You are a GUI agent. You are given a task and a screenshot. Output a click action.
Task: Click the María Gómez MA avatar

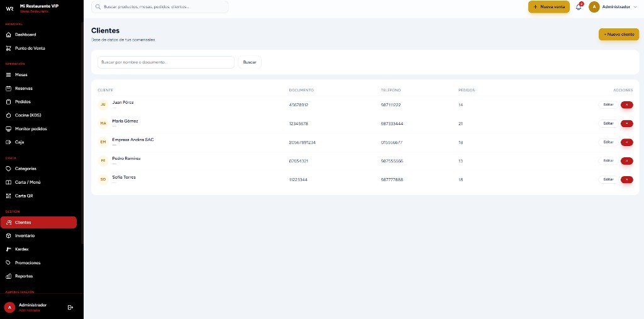pyautogui.click(x=103, y=123)
